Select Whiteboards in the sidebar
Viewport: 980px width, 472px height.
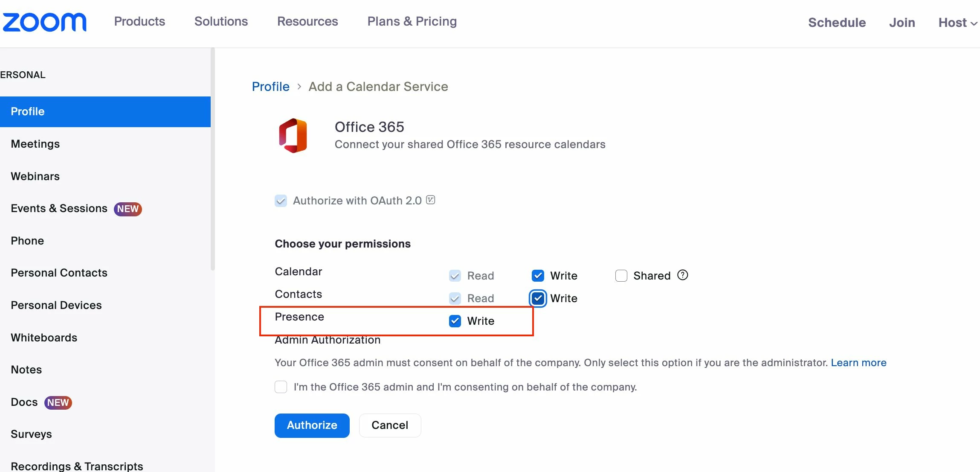[44, 338]
